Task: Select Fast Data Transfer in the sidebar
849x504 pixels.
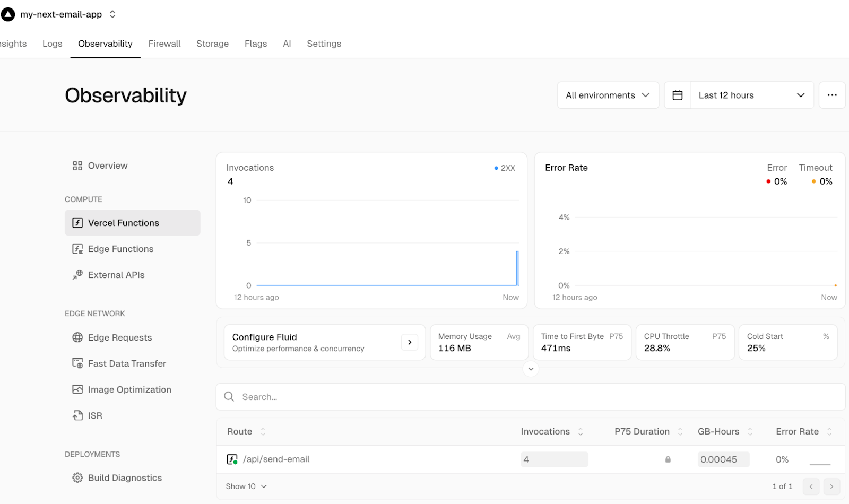Action: [127, 363]
